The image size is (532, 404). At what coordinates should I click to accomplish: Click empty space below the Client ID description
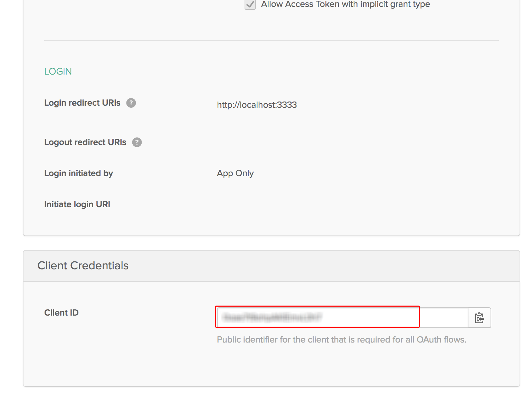coord(271,366)
